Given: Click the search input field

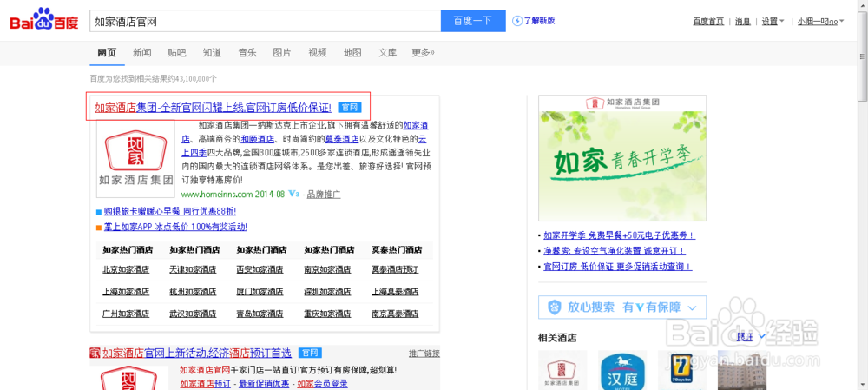Looking at the screenshot, I should (x=265, y=21).
